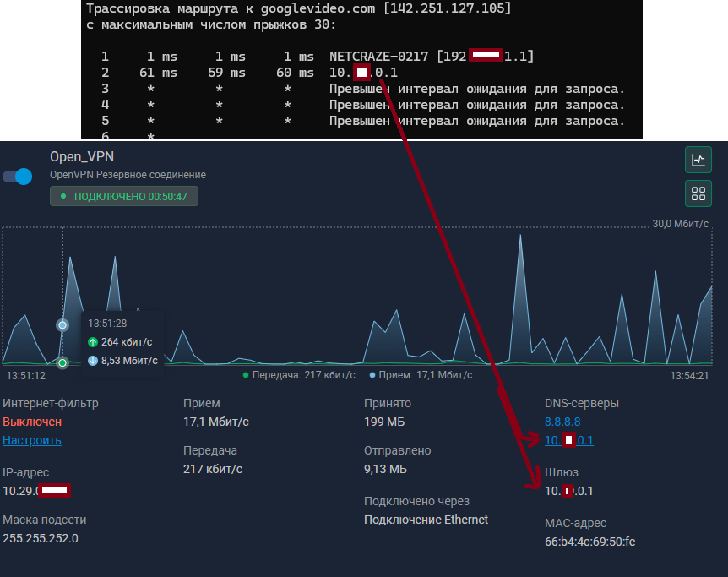The height and width of the screenshot is (577, 728).
Task: Click the grid view icon button
Action: pos(698,193)
